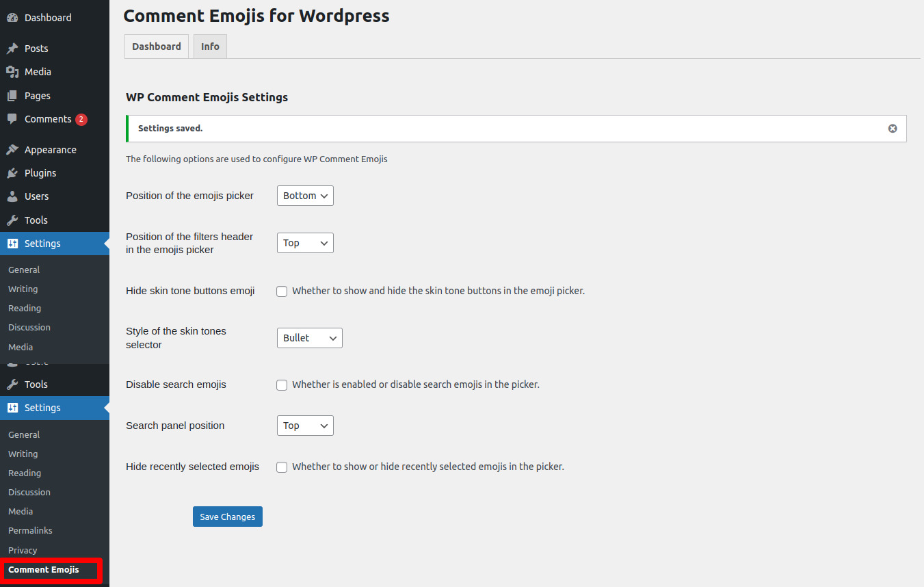Toggle Hide skin tone buttons emoji checkbox
The height and width of the screenshot is (587, 924).
(x=282, y=291)
